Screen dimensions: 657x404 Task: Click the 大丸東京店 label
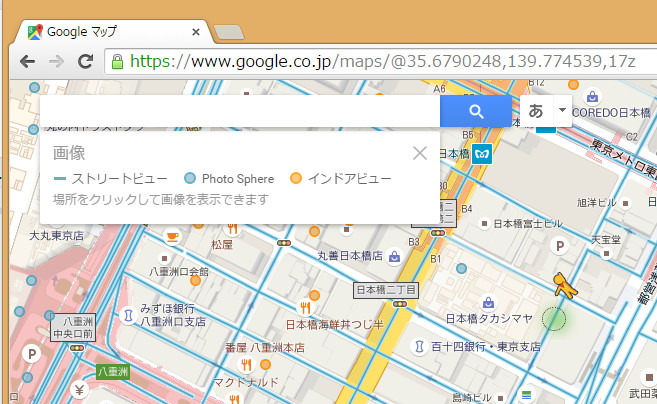(x=57, y=236)
